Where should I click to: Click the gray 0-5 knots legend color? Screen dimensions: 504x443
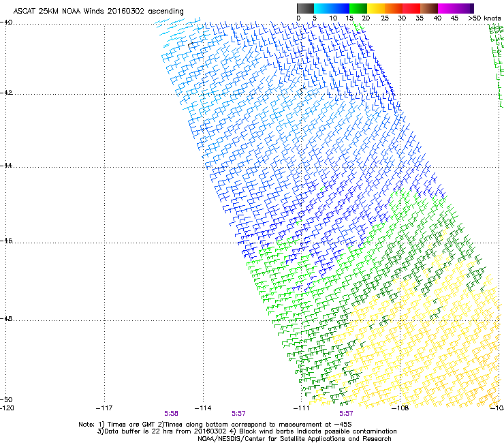click(305, 8)
